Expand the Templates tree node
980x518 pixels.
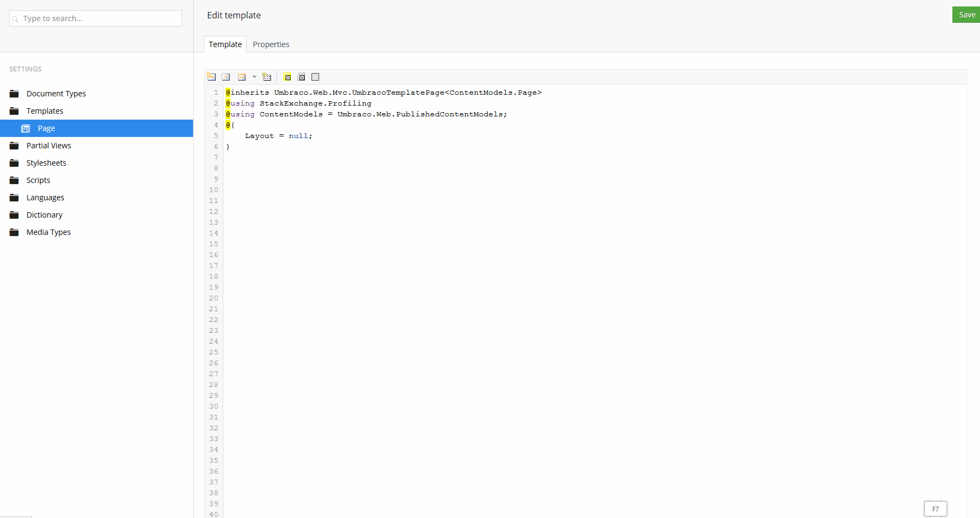point(45,110)
